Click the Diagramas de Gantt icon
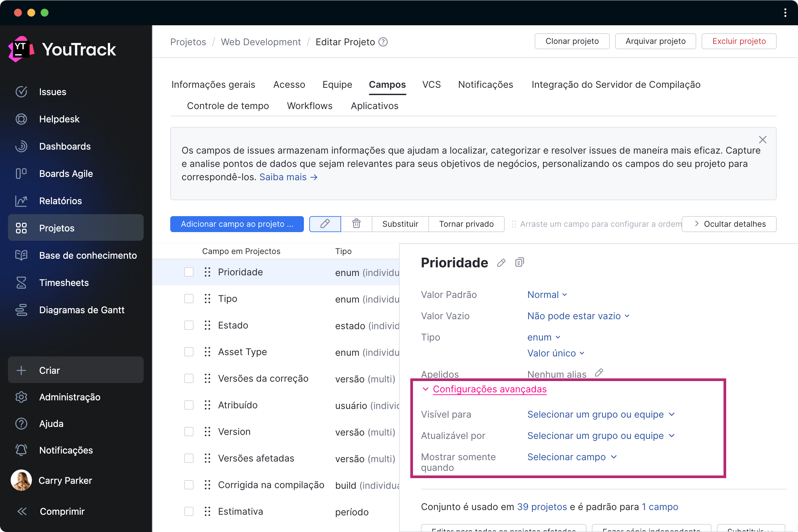Viewport: 798px width, 532px height. (21, 310)
